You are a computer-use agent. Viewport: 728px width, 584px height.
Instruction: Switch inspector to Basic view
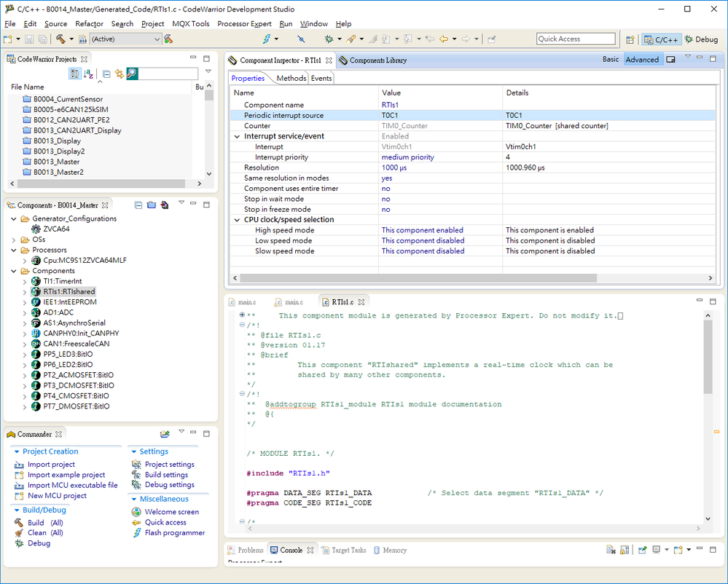(611, 60)
